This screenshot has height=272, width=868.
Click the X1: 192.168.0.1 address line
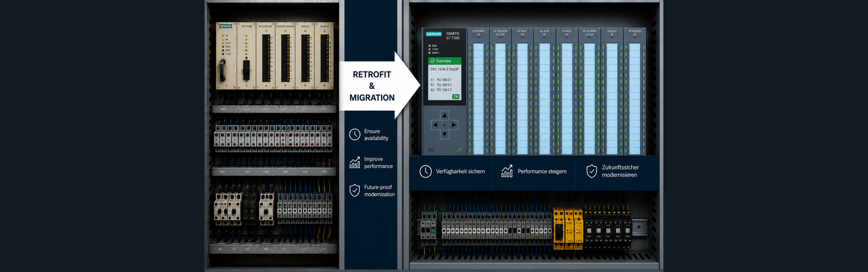click(x=441, y=79)
